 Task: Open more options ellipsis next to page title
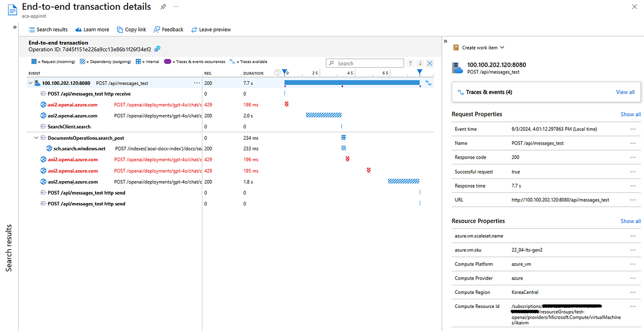(x=176, y=7)
